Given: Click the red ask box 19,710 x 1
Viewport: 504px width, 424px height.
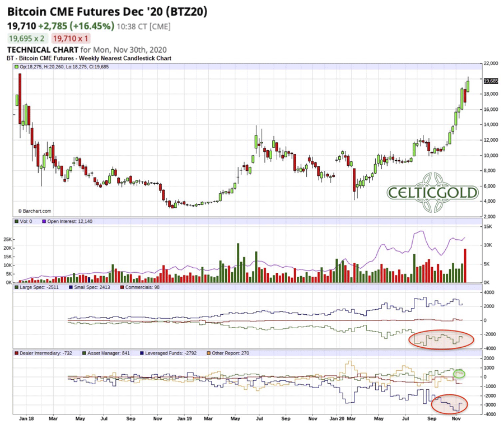Looking at the screenshot, I should click(x=71, y=39).
